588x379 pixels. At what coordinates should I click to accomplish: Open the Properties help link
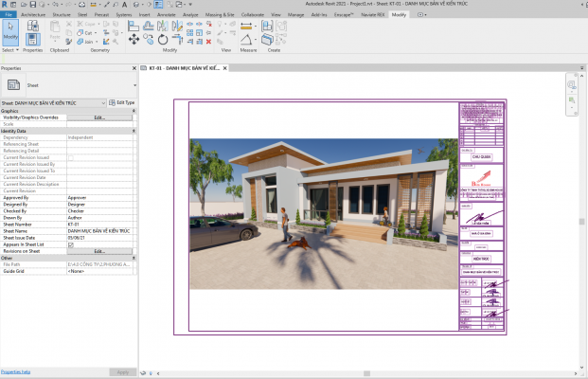(15, 371)
